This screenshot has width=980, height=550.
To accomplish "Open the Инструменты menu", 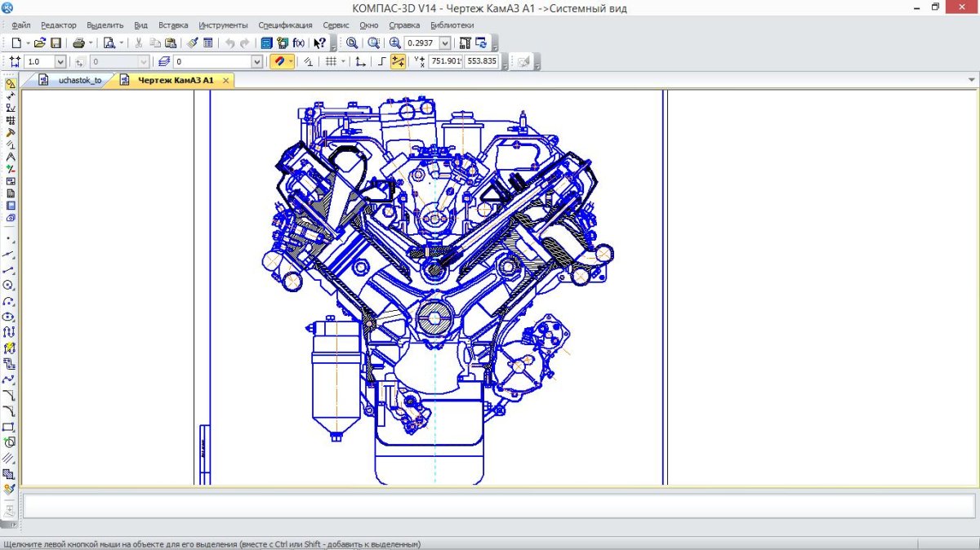I will coord(223,25).
